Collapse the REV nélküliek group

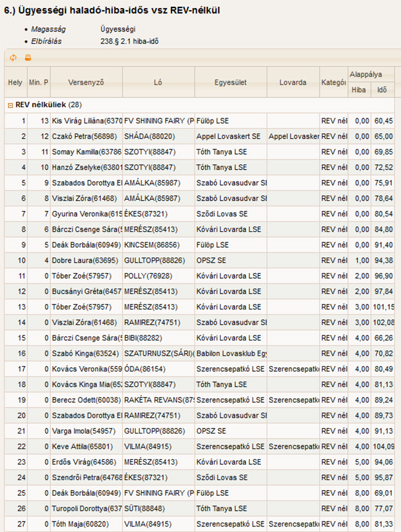(x=10, y=105)
